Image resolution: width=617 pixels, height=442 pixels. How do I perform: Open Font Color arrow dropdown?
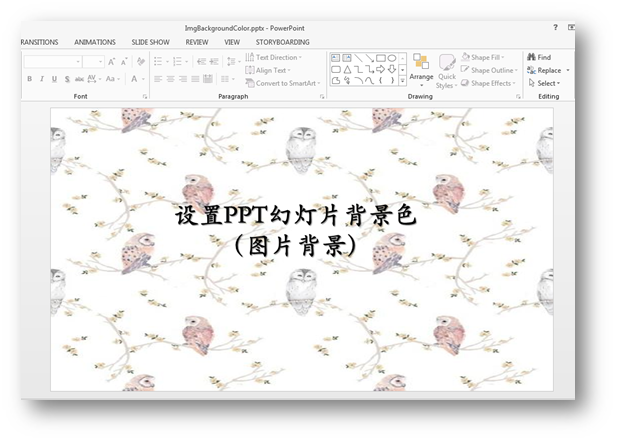coord(143,79)
